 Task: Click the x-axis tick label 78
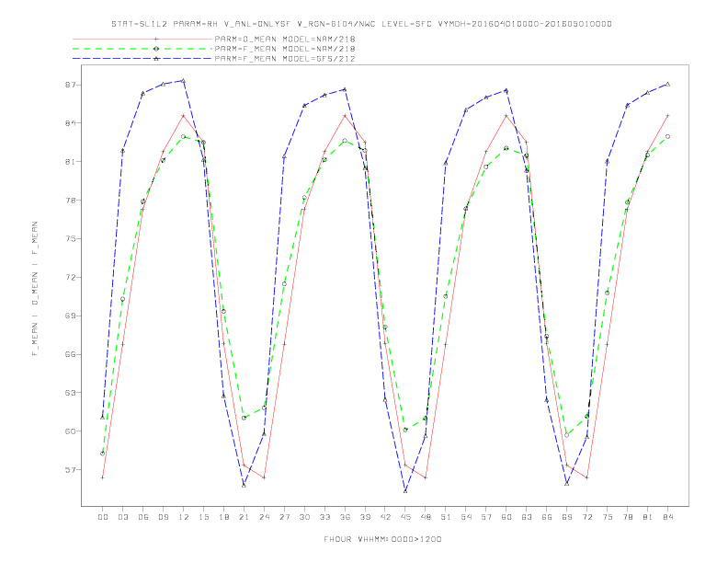click(x=627, y=517)
